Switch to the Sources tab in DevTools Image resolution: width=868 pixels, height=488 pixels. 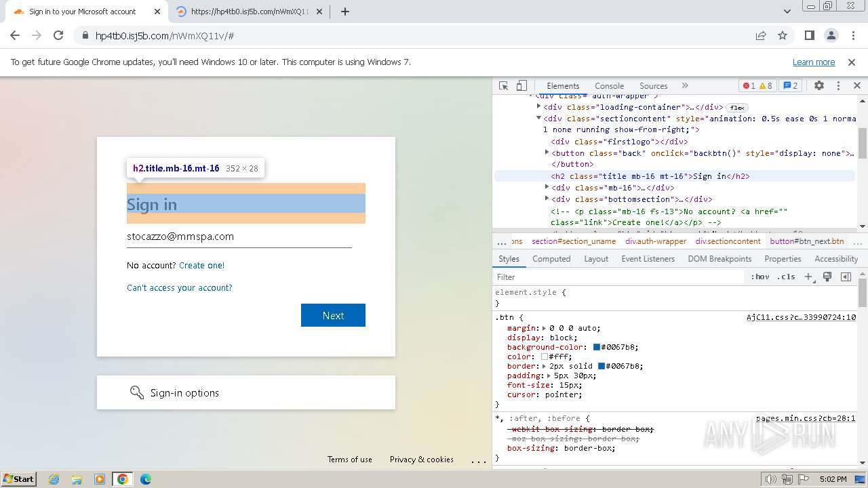click(x=653, y=86)
